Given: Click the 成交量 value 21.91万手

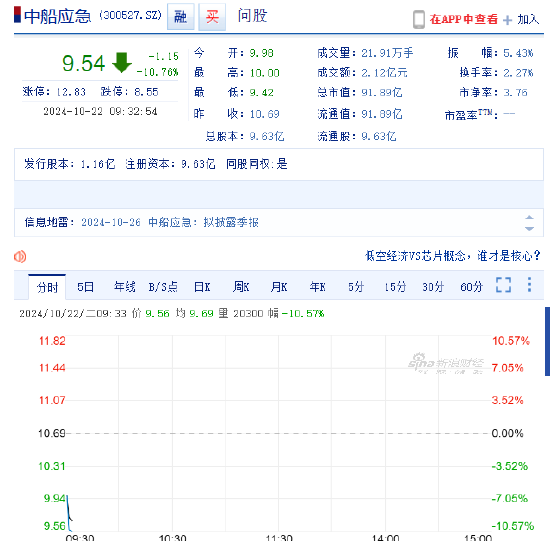Looking at the screenshot, I should [387, 53].
